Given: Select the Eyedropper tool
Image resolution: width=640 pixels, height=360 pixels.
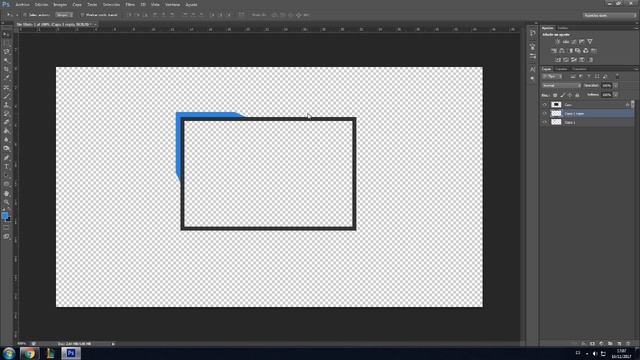Looking at the screenshot, I should (x=6, y=78).
